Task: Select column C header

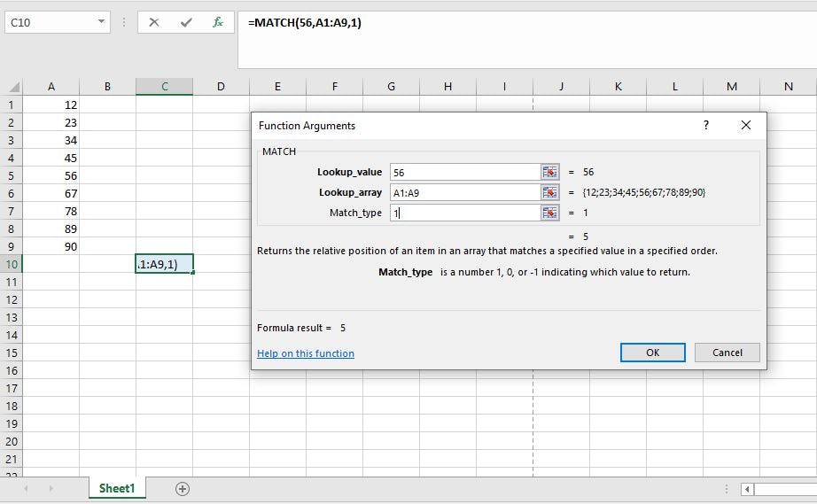Action: pyautogui.click(x=164, y=87)
